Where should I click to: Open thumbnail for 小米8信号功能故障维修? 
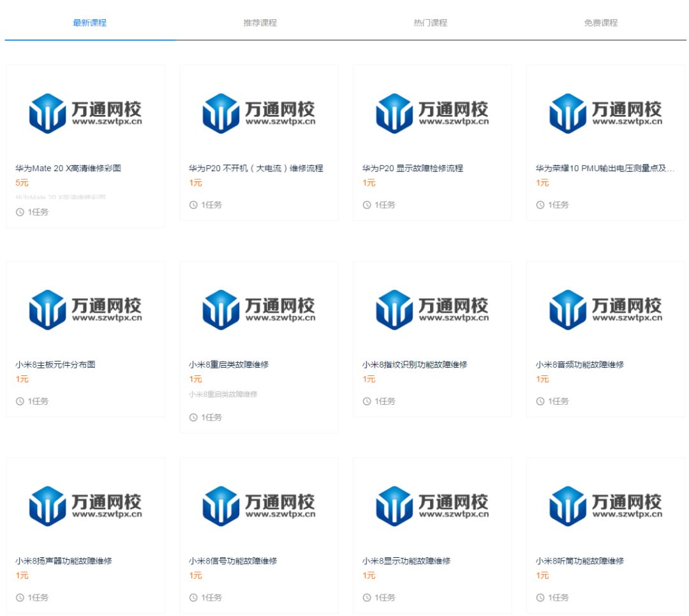tap(259, 506)
